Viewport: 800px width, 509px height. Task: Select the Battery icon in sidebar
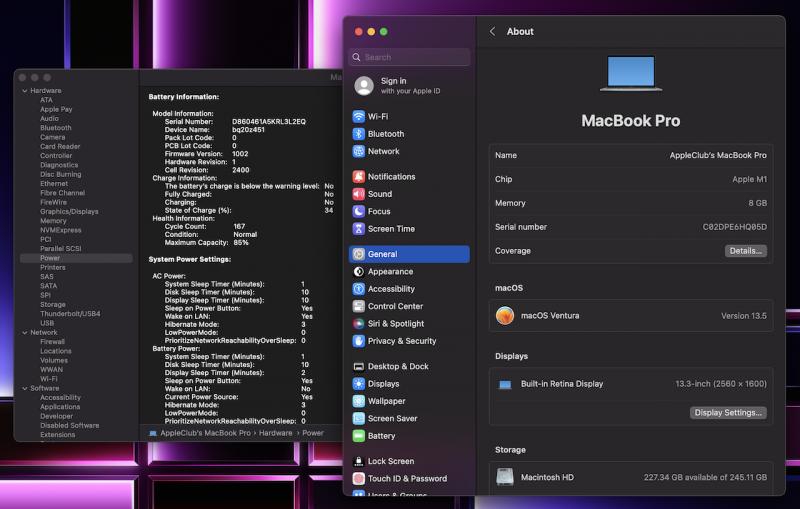tap(359, 436)
